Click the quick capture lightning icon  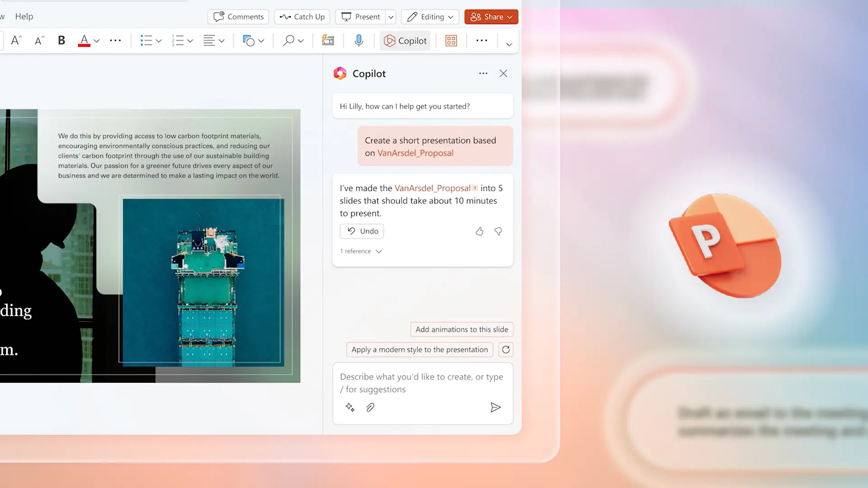[x=328, y=41]
